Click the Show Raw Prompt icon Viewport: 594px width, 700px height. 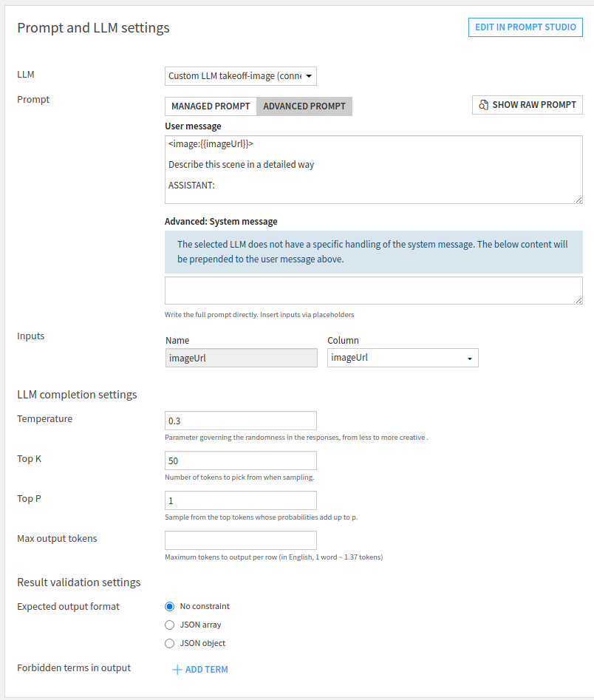484,105
